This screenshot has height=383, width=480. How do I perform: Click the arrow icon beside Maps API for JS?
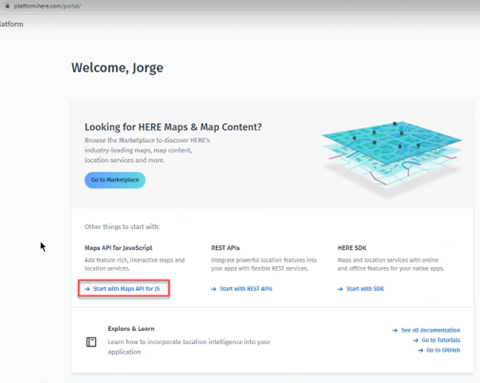point(87,289)
